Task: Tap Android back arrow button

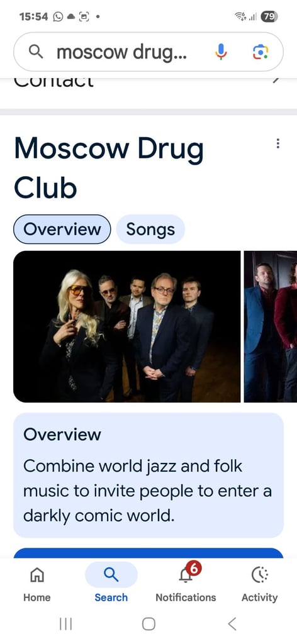Action: coord(232,625)
